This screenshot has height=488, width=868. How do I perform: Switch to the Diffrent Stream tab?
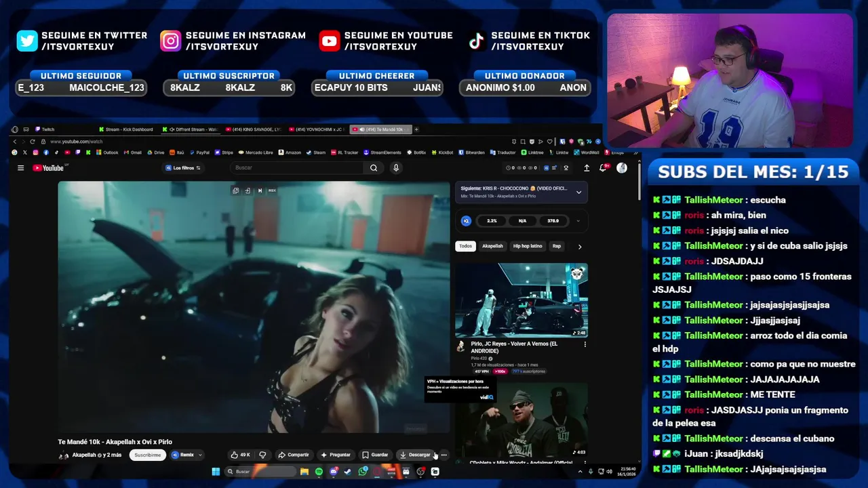pyautogui.click(x=191, y=129)
